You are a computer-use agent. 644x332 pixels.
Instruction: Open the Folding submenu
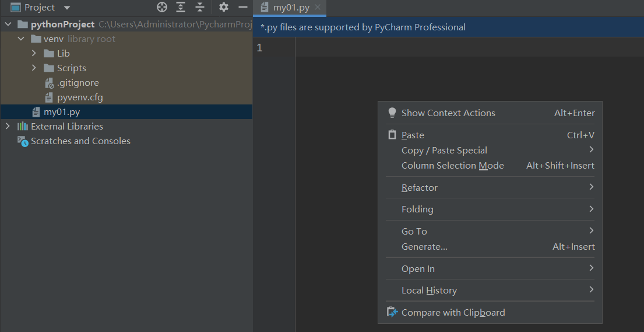490,209
